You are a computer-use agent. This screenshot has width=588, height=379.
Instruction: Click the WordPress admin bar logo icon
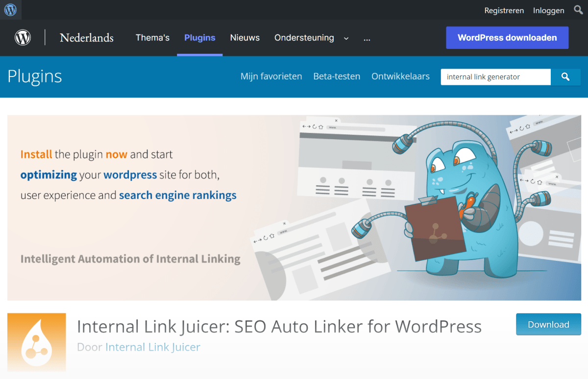(x=10, y=10)
